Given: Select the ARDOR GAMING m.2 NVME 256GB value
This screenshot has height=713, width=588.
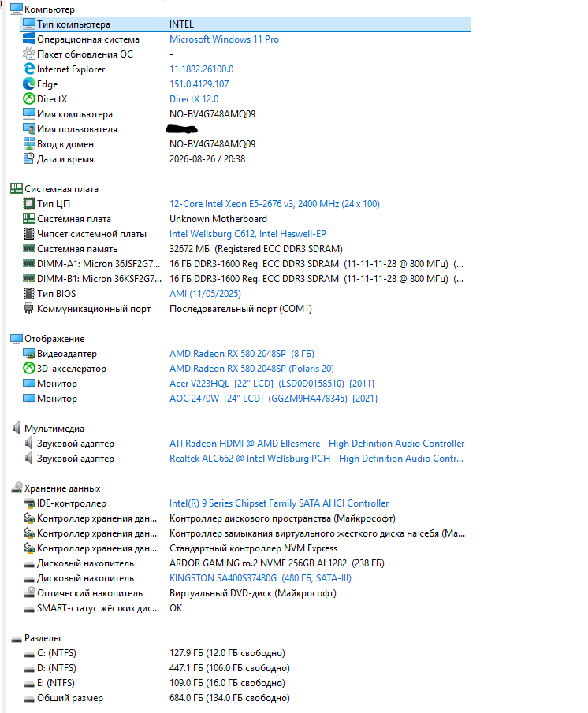Looking at the screenshot, I should click(x=277, y=563).
